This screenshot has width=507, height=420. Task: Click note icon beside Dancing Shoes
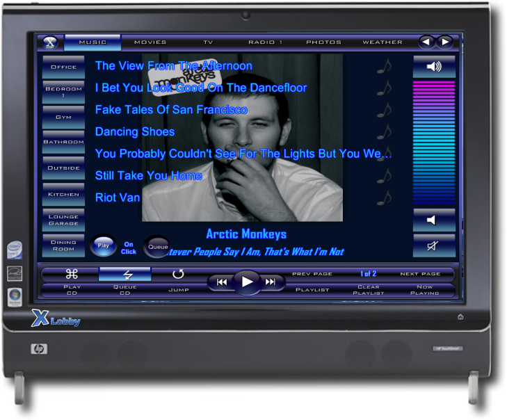tap(385, 132)
